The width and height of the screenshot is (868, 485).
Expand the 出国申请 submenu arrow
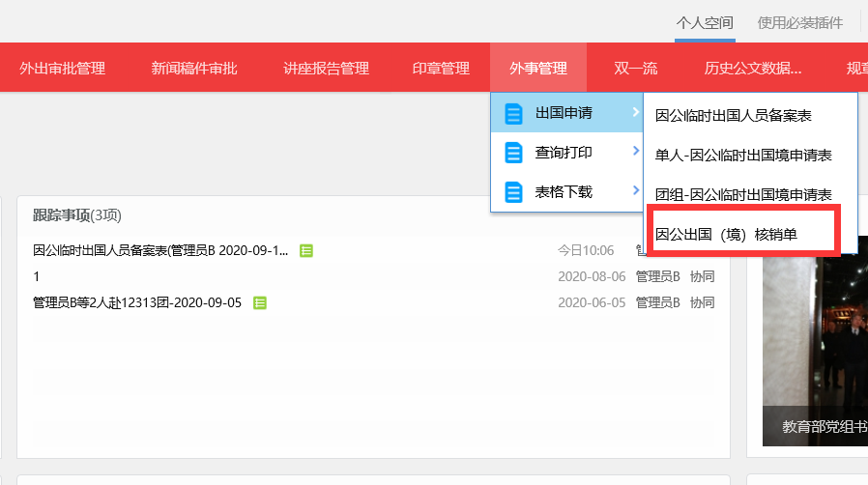pyautogui.click(x=635, y=113)
